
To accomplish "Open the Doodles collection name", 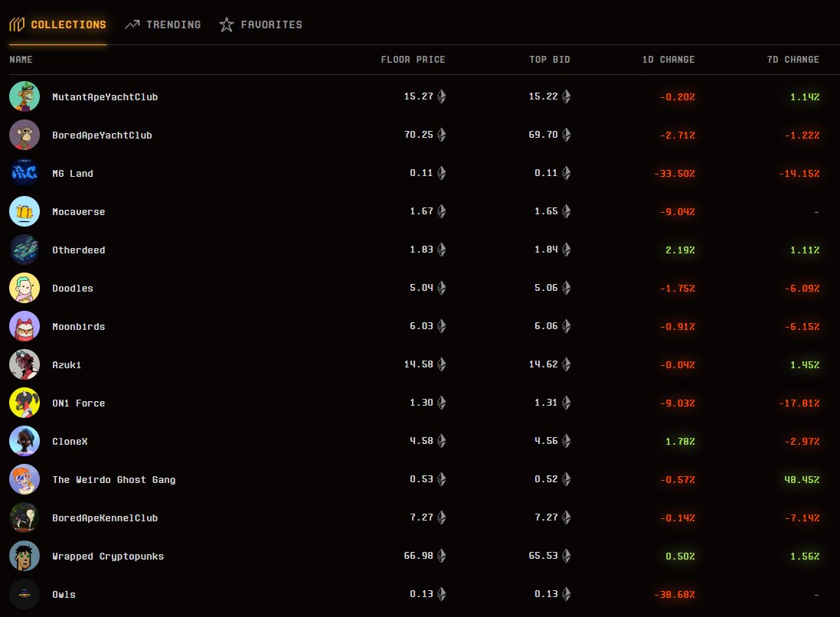I will click(x=72, y=289).
